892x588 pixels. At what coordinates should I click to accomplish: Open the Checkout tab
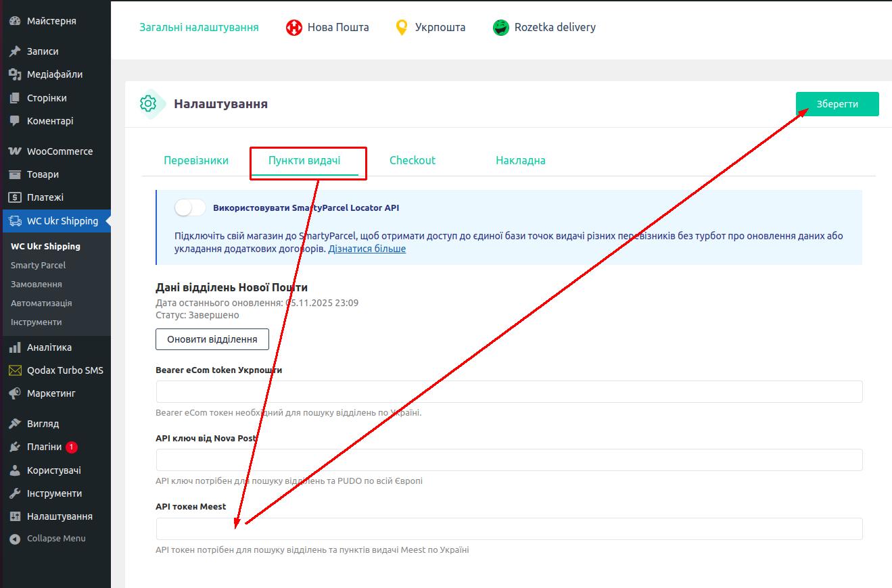(413, 161)
